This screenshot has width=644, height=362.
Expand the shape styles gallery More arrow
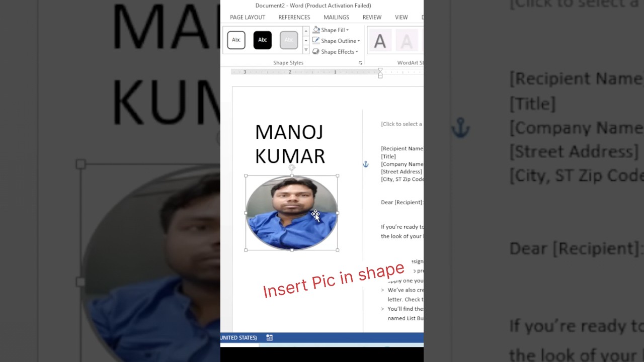[x=306, y=50]
